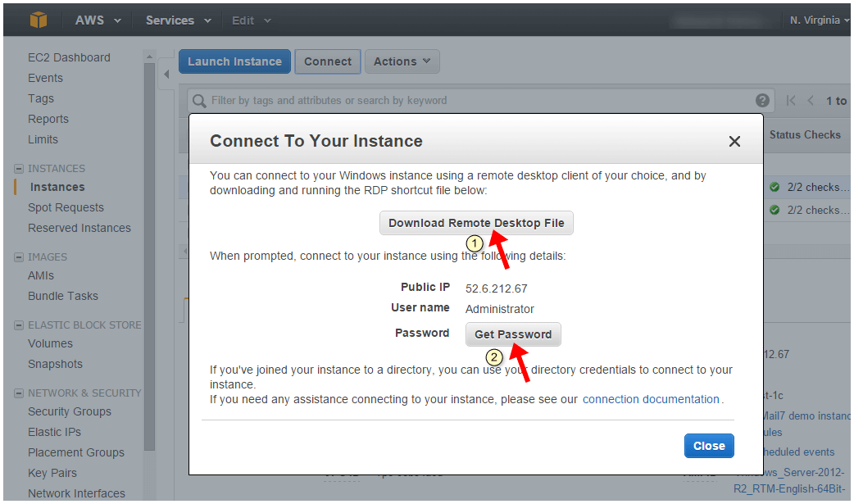Open Tags in sidebar
Screen dimensions: 854x504
(41, 98)
